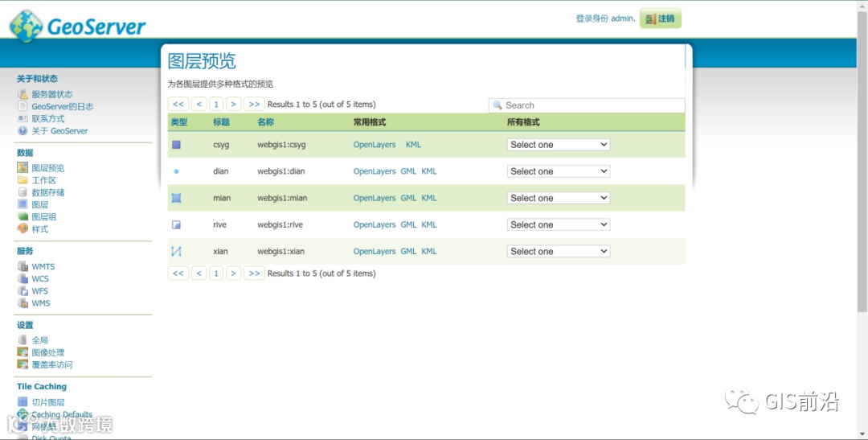
Task: Open the all-formats dropdown for rive
Action: coord(559,224)
